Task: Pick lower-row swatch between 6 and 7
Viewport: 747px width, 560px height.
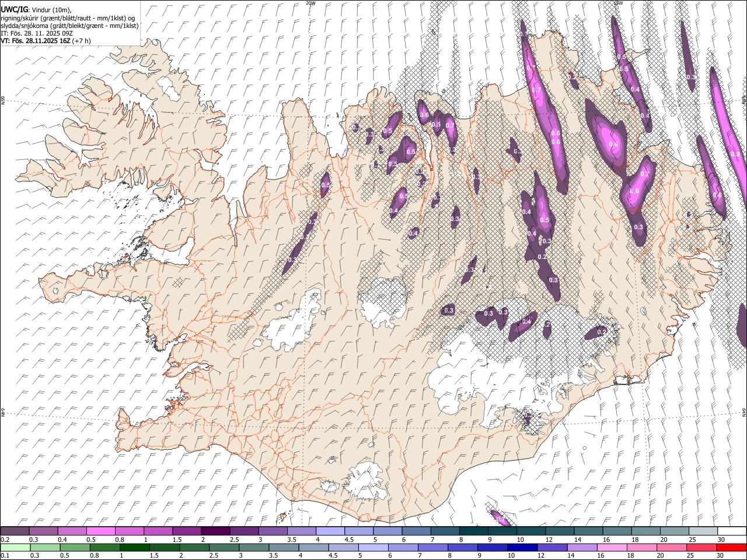Action: coord(403,548)
